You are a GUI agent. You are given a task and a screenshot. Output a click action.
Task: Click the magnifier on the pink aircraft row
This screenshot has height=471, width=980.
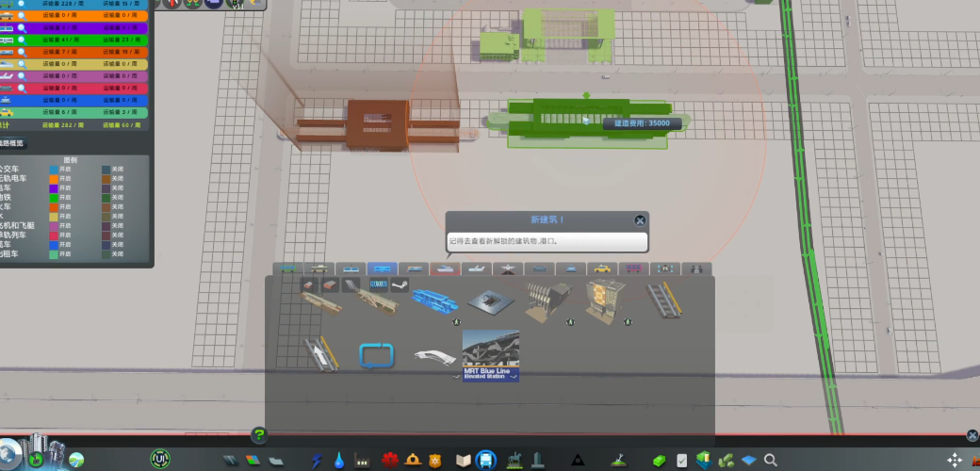22,75
